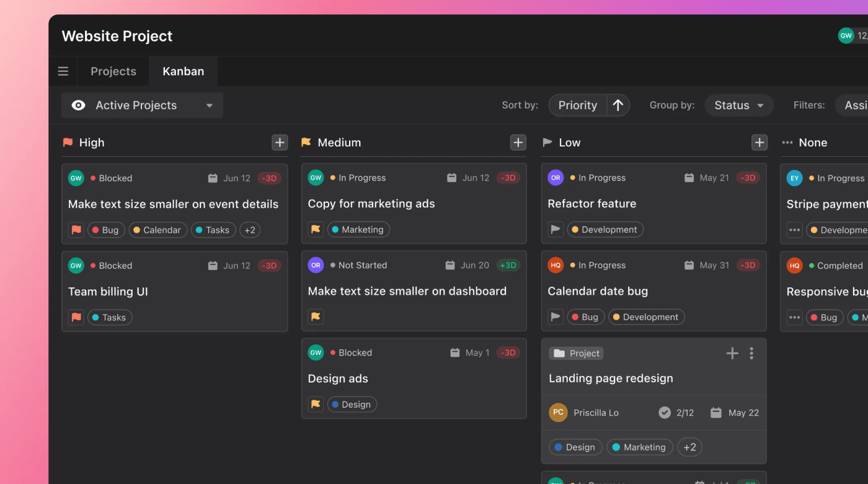Screen dimensions: 868x484
Task: Click plus icon on Landing page redesign
Action: tap(732, 353)
